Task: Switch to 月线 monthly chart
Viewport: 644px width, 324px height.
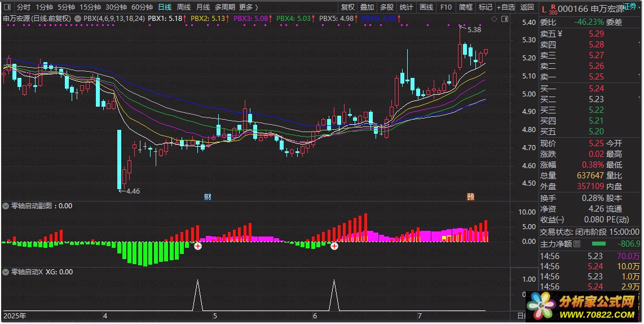Action: 203,7
